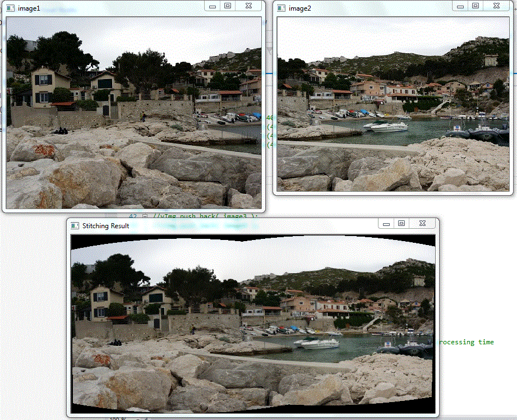The height and width of the screenshot is (420, 517).
Task: Minimize the image1 window
Action: (x=212, y=6)
